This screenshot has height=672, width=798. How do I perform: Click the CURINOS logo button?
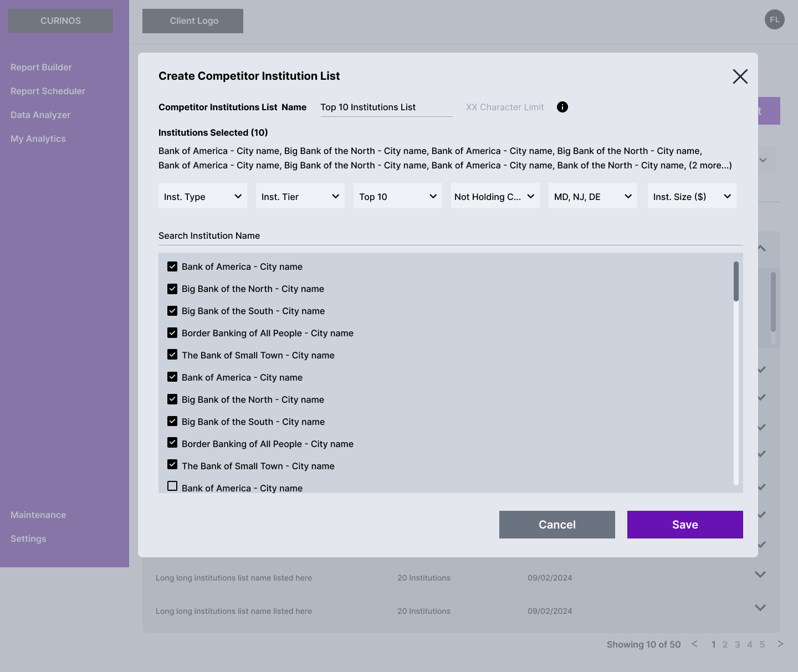(60, 20)
